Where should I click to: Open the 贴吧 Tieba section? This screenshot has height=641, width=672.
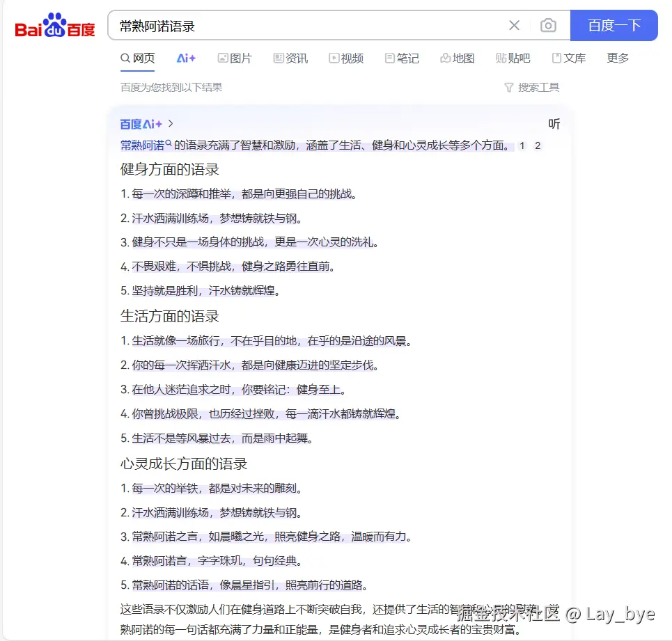pyautogui.click(x=513, y=58)
